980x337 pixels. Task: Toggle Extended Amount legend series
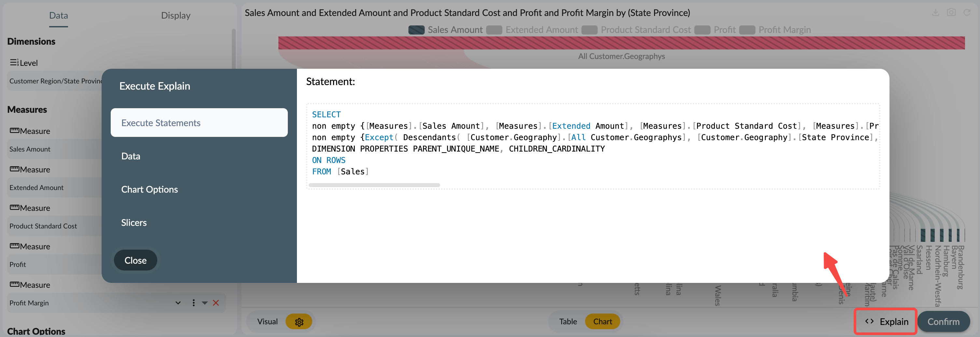pos(532,30)
